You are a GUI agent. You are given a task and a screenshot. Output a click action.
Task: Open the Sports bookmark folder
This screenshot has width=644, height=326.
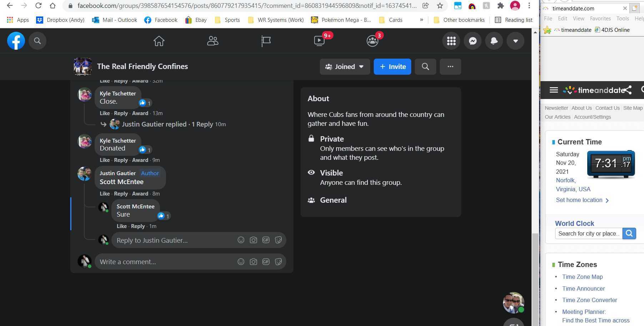[x=232, y=20]
